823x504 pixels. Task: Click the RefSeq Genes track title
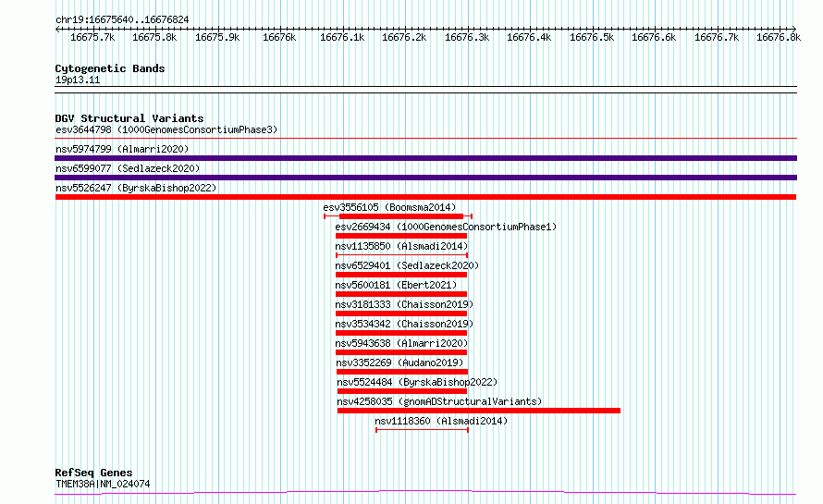point(93,473)
